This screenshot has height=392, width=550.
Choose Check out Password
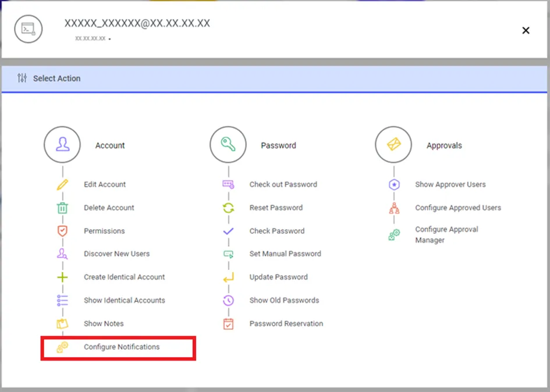(x=283, y=184)
